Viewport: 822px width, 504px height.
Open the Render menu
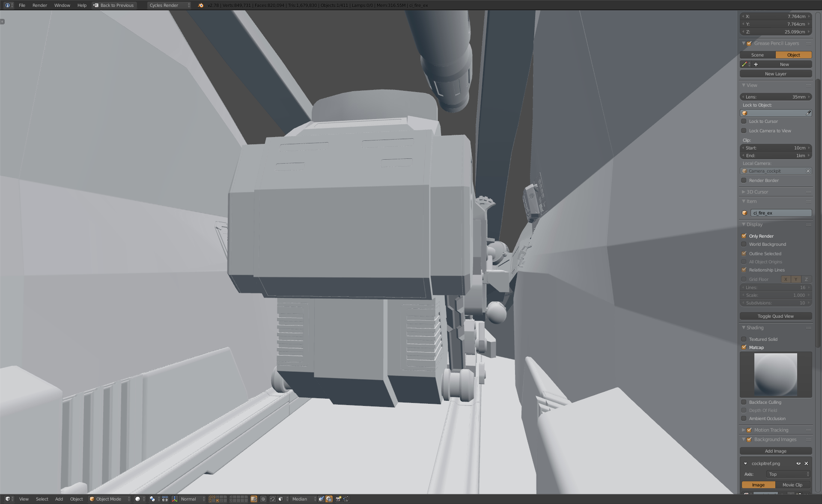click(39, 5)
